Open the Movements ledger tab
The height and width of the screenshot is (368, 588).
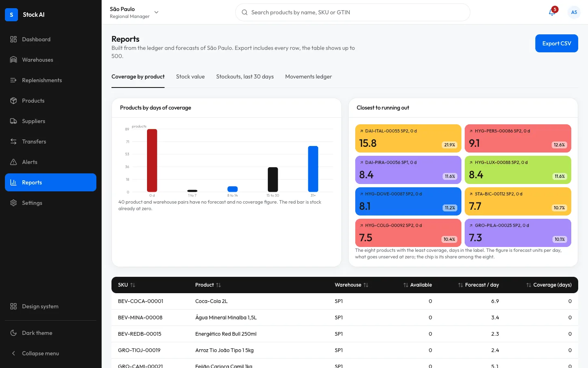(308, 77)
